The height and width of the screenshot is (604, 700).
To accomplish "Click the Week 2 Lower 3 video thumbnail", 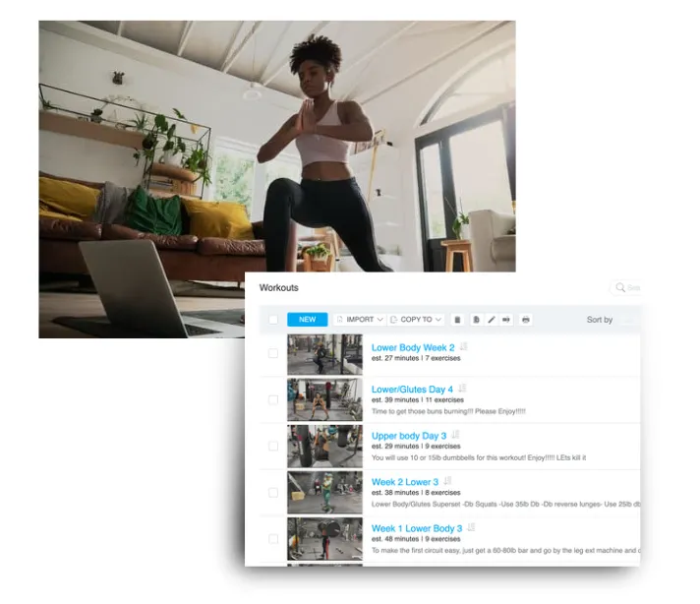I will [324, 492].
